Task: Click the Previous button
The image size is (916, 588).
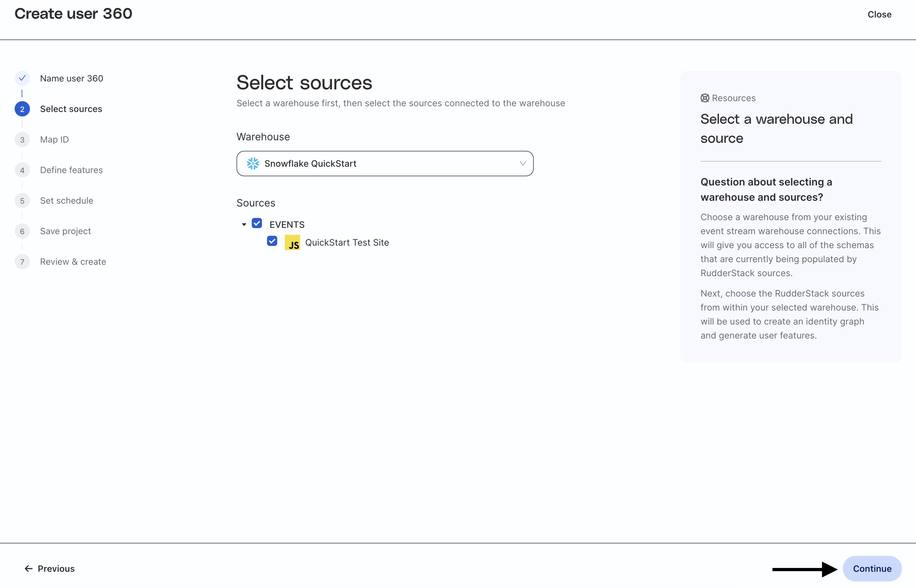Action: pyautogui.click(x=49, y=569)
